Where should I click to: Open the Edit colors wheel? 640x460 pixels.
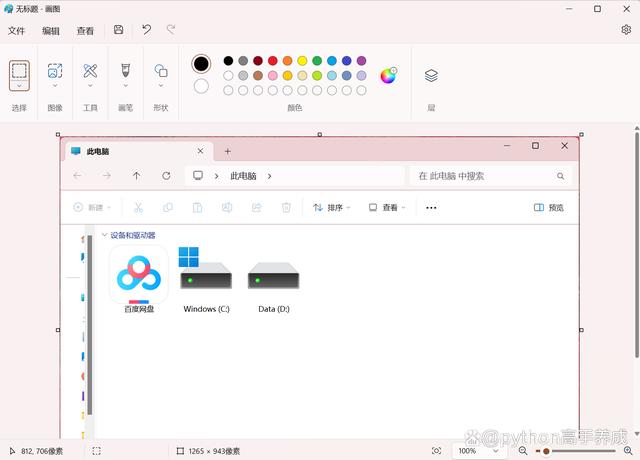click(388, 76)
